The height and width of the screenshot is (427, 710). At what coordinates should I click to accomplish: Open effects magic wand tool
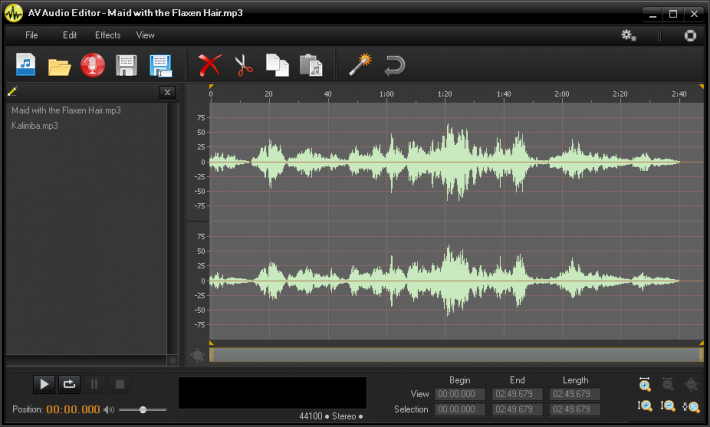pos(360,65)
